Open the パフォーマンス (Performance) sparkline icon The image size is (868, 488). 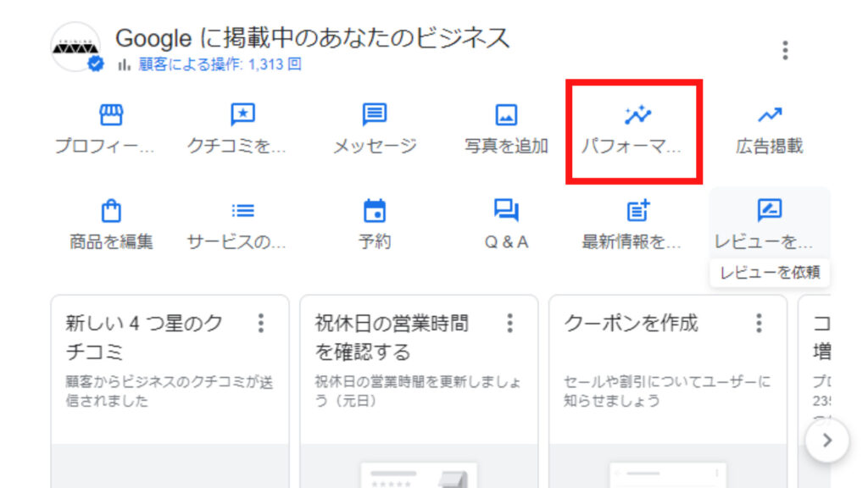637,114
